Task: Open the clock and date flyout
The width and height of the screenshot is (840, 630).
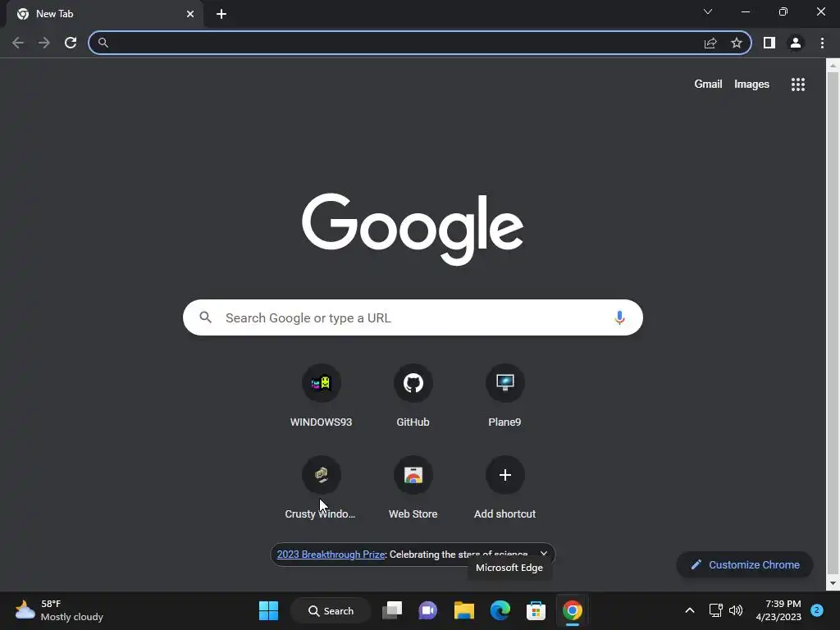Action: coord(778,610)
